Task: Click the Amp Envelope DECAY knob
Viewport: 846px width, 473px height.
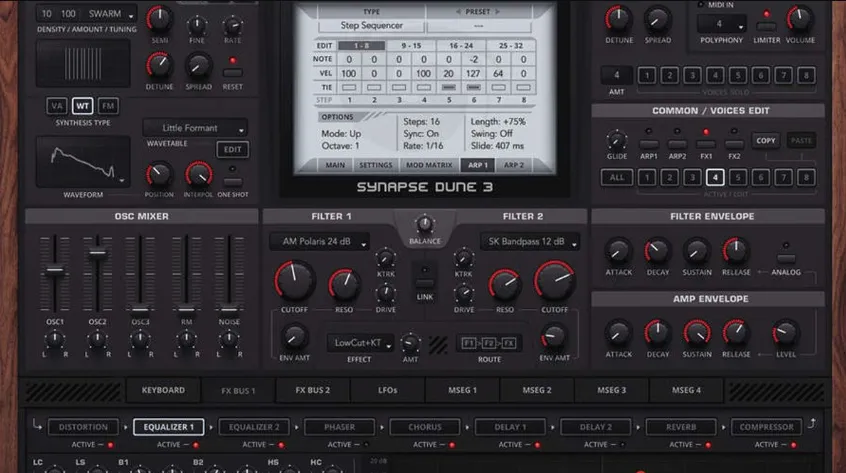Action: tap(657, 333)
